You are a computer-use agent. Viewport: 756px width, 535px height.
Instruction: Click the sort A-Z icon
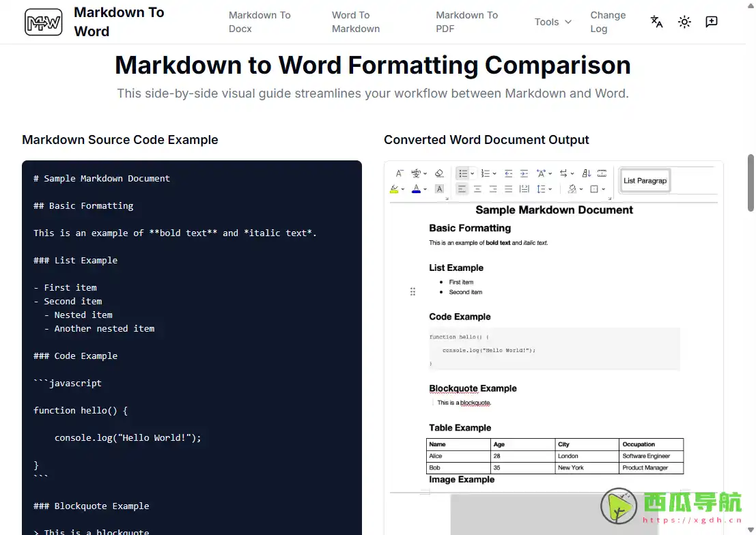click(x=587, y=173)
